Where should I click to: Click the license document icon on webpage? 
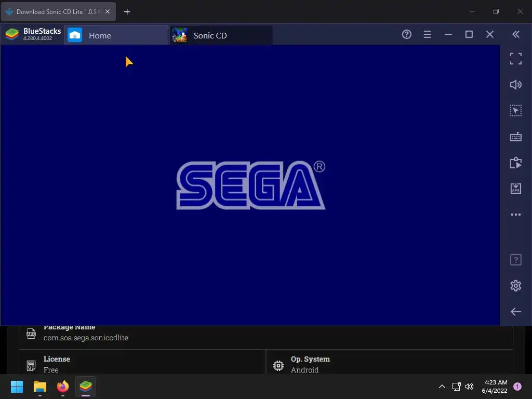pyautogui.click(x=31, y=365)
